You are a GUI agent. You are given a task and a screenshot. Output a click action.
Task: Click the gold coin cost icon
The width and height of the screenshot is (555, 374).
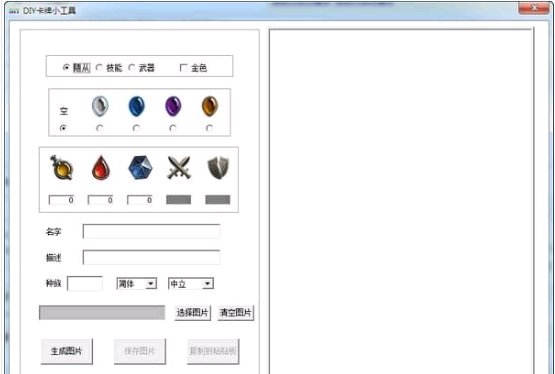point(62,168)
